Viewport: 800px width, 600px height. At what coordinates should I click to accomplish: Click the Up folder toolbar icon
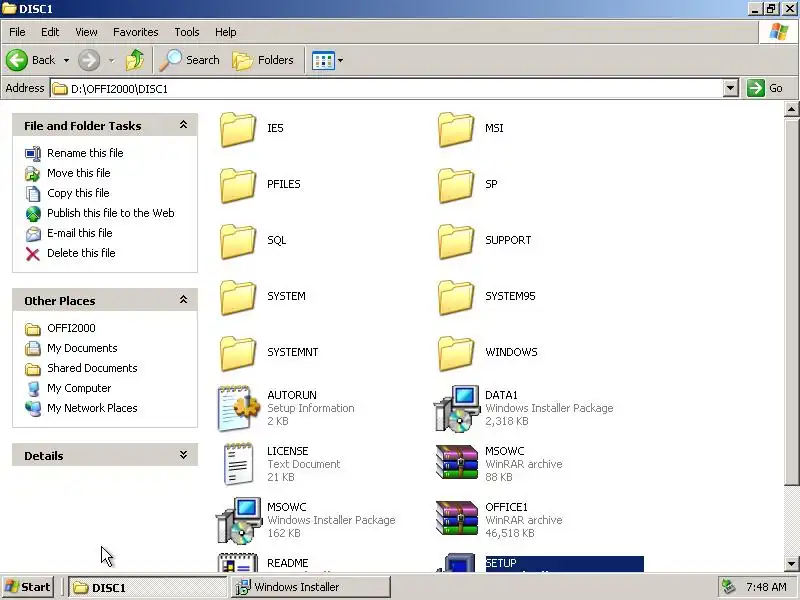(x=135, y=60)
